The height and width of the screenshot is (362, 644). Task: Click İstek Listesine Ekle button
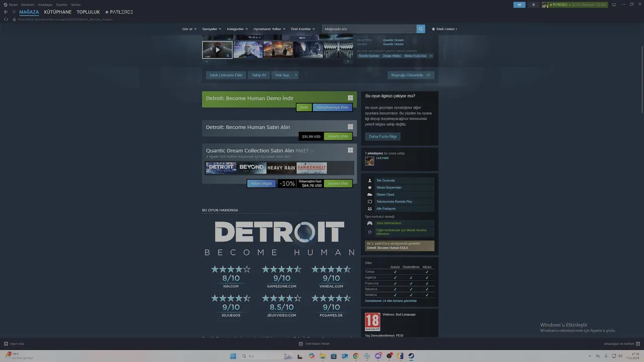coord(226,75)
